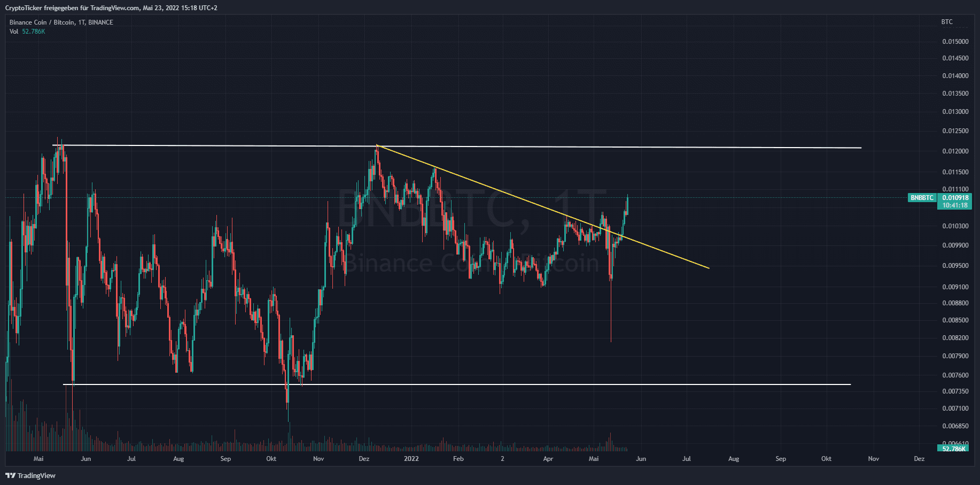The image size is (980, 485).
Task: Click the latest green candle at chart's right edge
Action: [x=627, y=205]
